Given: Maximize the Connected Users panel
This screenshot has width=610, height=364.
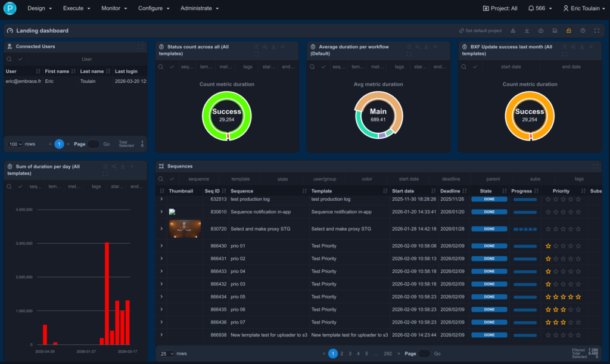Looking at the screenshot, I should 141,46.
